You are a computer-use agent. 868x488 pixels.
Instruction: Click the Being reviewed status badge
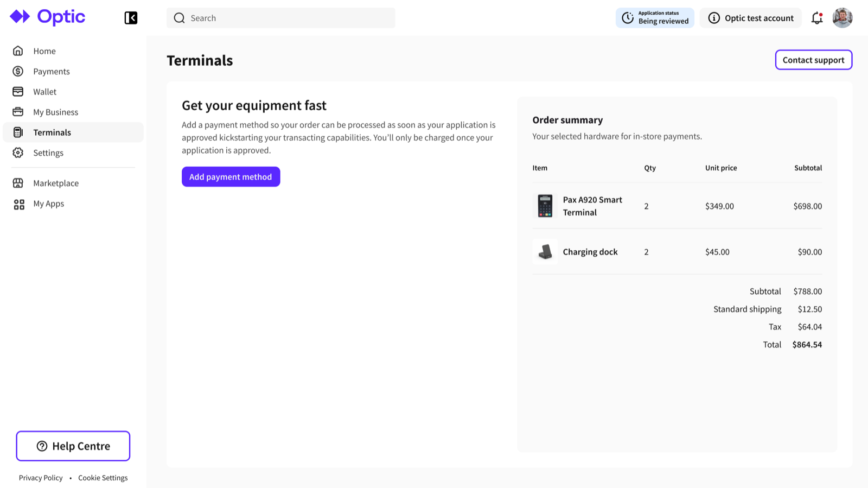pos(655,18)
